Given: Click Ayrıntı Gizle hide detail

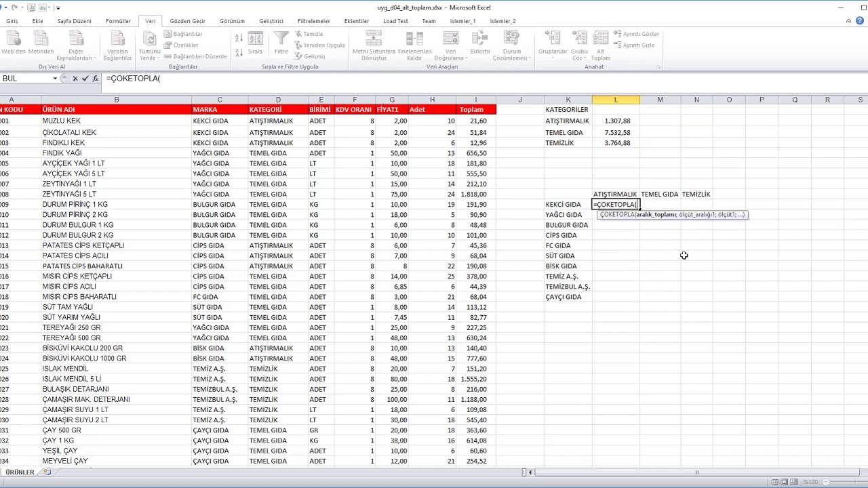Looking at the screenshot, I should (634, 45).
